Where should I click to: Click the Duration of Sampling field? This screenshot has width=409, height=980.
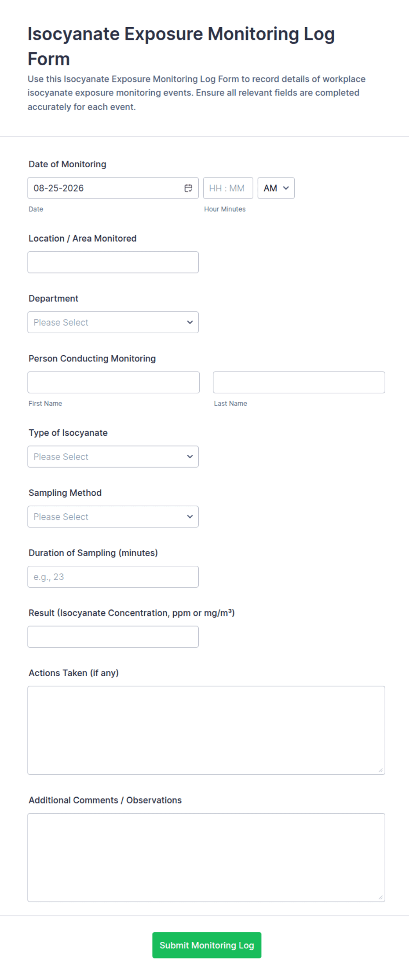pyautogui.click(x=113, y=577)
